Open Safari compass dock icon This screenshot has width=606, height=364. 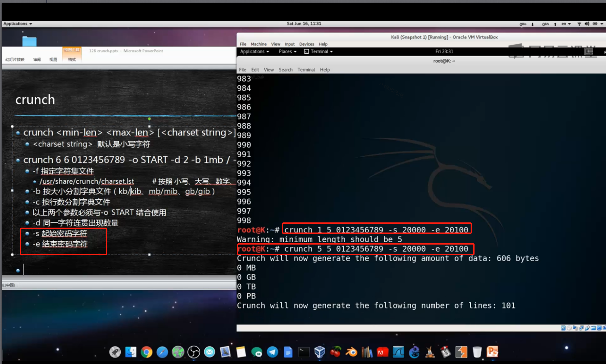[x=162, y=352]
